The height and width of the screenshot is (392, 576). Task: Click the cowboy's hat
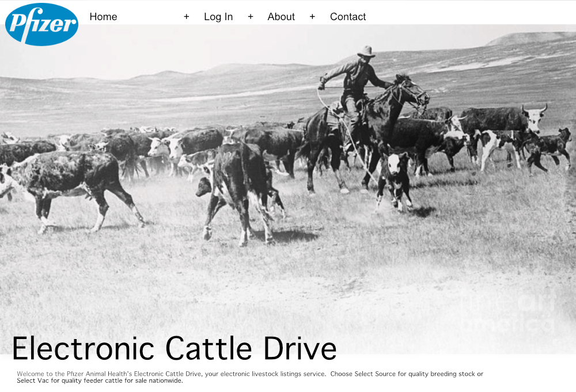tap(366, 52)
